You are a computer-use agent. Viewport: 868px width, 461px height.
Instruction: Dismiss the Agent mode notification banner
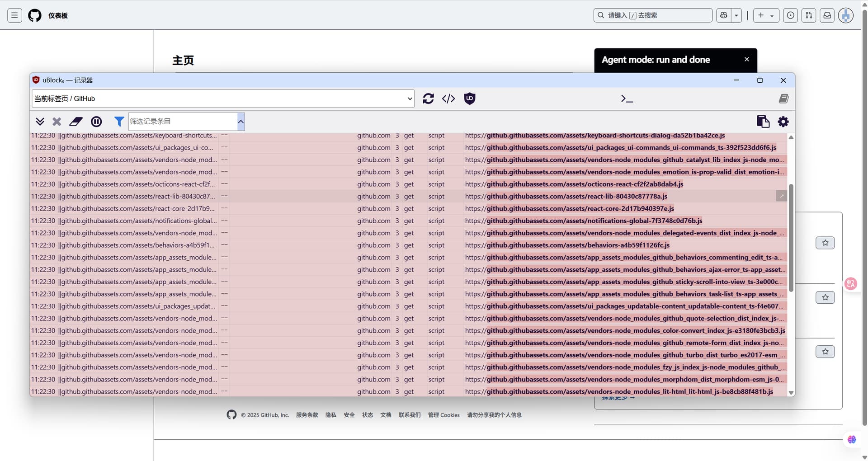tap(747, 59)
